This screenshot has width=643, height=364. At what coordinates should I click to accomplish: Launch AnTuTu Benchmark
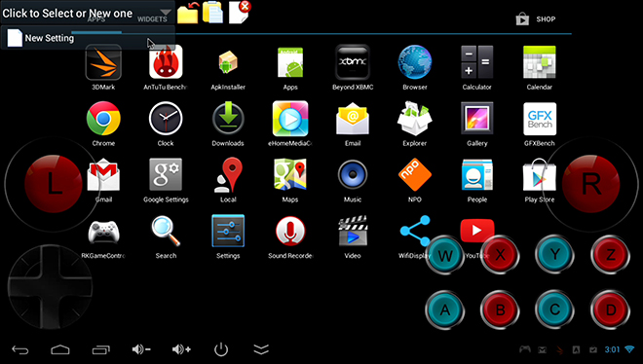click(x=166, y=62)
